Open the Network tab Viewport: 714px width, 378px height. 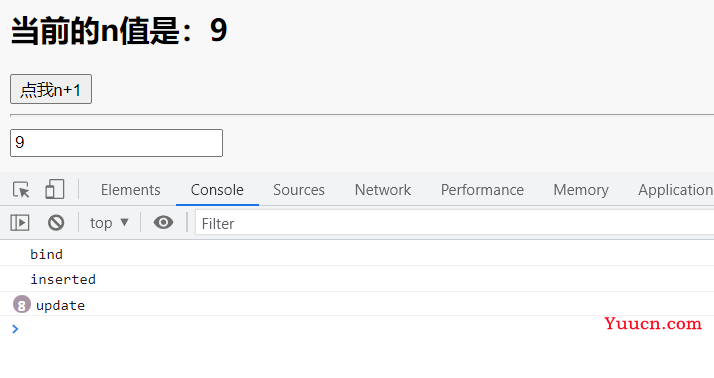pyautogui.click(x=383, y=189)
